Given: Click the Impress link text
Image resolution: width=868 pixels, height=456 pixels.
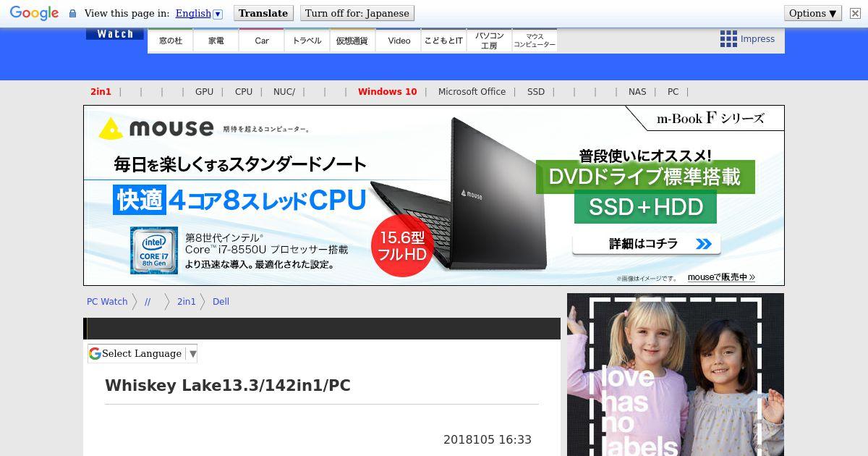Looking at the screenshot, I should coord(757,39).
